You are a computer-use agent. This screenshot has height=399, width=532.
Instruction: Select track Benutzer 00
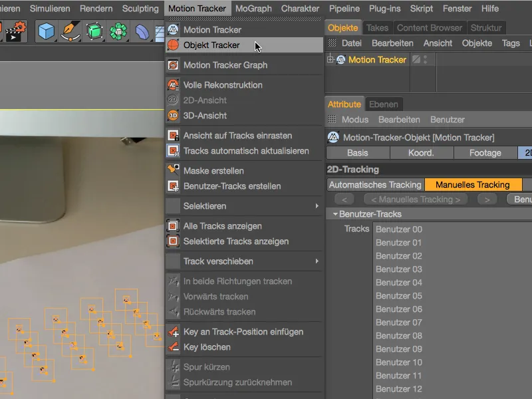(x=399, y=229)
